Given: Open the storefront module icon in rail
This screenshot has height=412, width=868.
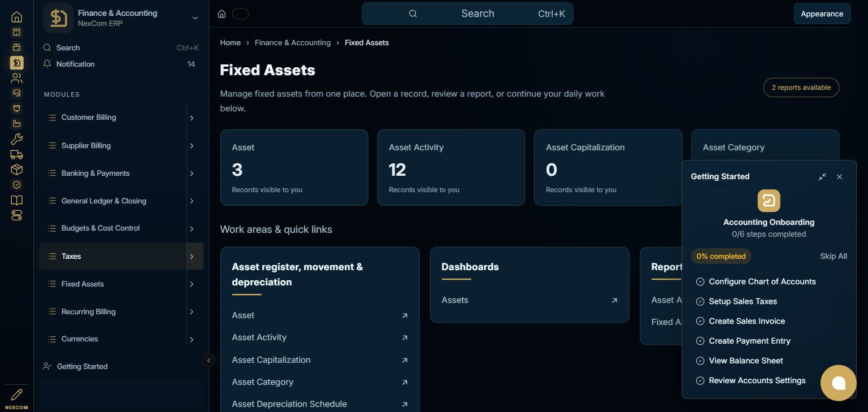Looking at the screenshot, I should click(17, 47).
